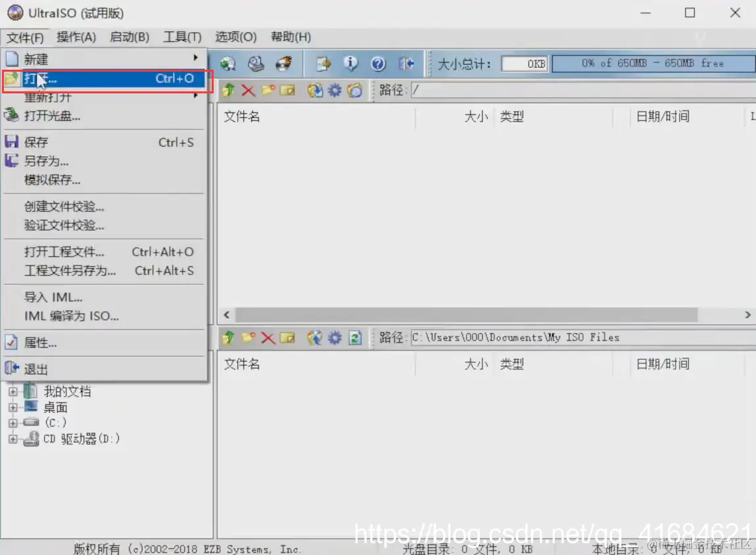The height and width of the screenshot is (555, 756).
Task: Go up one folder in image pane
Action: tap(229, 90)
